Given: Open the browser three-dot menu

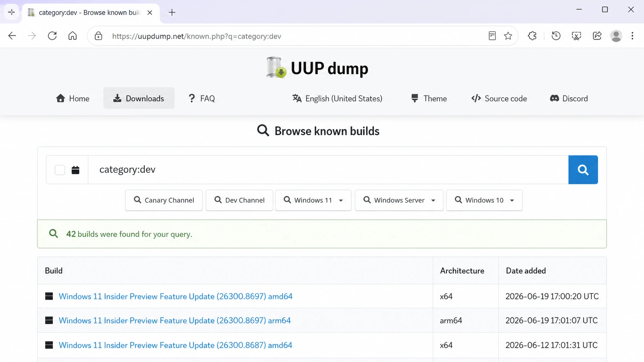Looking at the screenshot, I should pos(632,36).
